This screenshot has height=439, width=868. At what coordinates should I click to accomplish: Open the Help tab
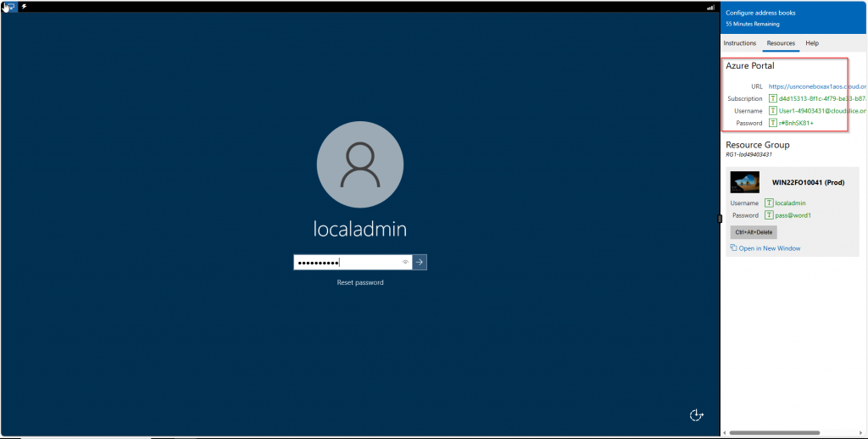click(x=812, y=43)
